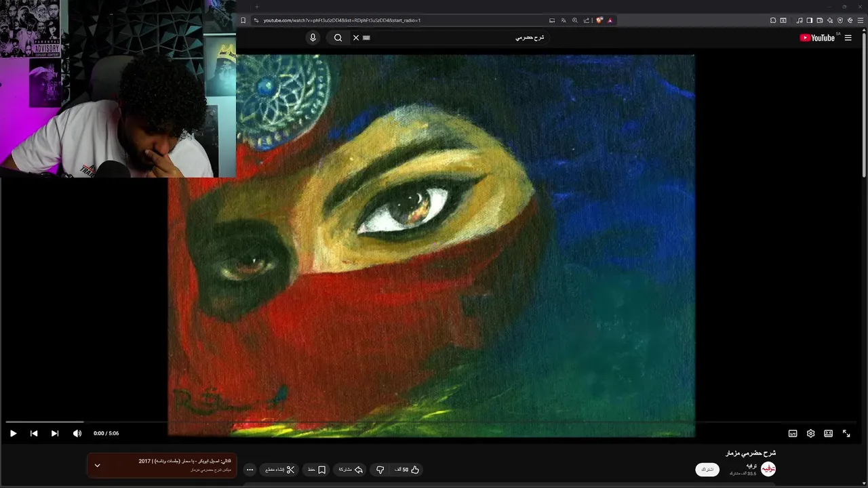868x488 pixels.
Task: Translate this page from address bar
Action: point(564,20)
